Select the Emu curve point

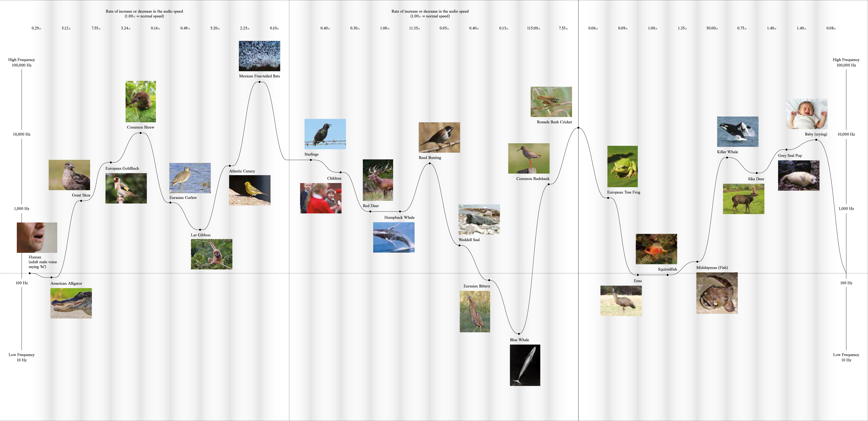pos(638,275)
